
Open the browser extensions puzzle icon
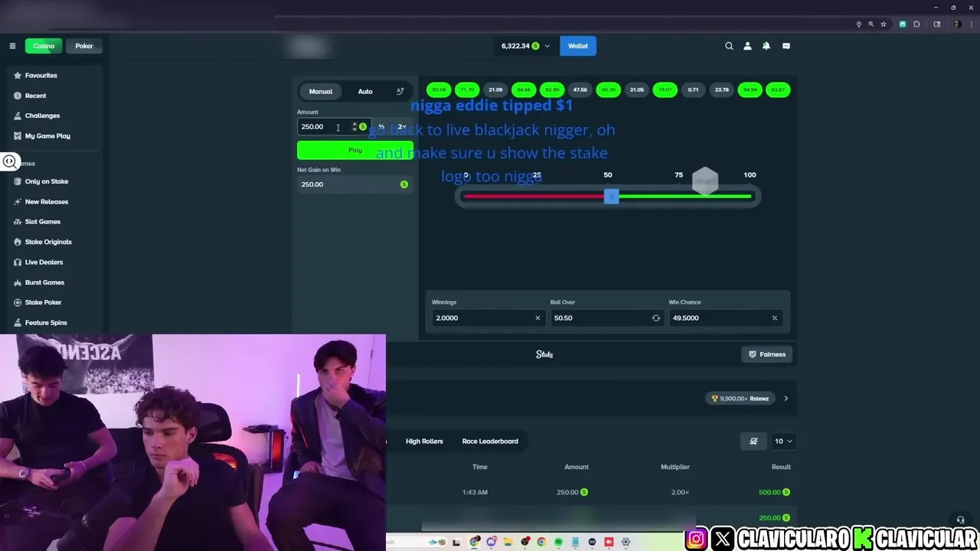pyautogui.click(x=916, y=24)
